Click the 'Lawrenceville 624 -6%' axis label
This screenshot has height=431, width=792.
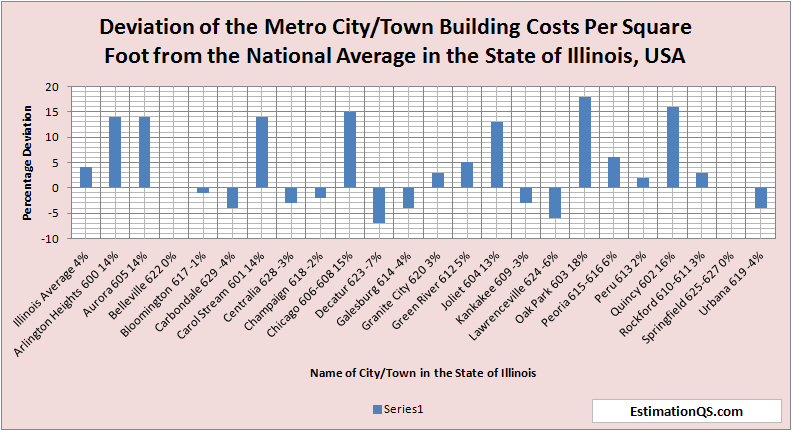(514, 296)
